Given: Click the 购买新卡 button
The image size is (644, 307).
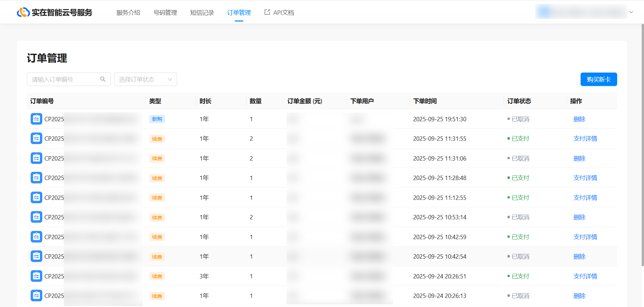Looking at the screenshot, I should (x=598, y=79).
